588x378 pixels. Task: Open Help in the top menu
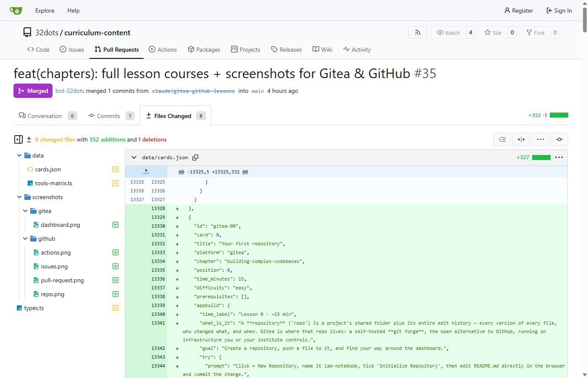[x=73, y=10]
